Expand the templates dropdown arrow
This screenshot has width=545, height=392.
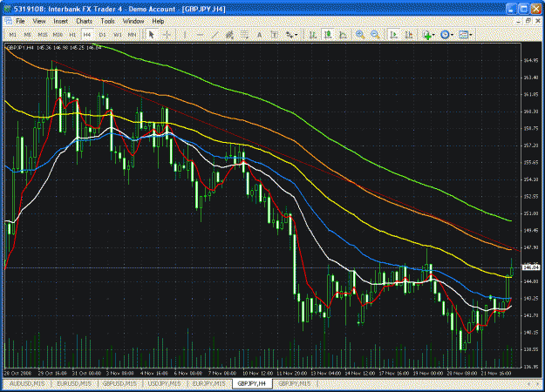tap(471, 35)
